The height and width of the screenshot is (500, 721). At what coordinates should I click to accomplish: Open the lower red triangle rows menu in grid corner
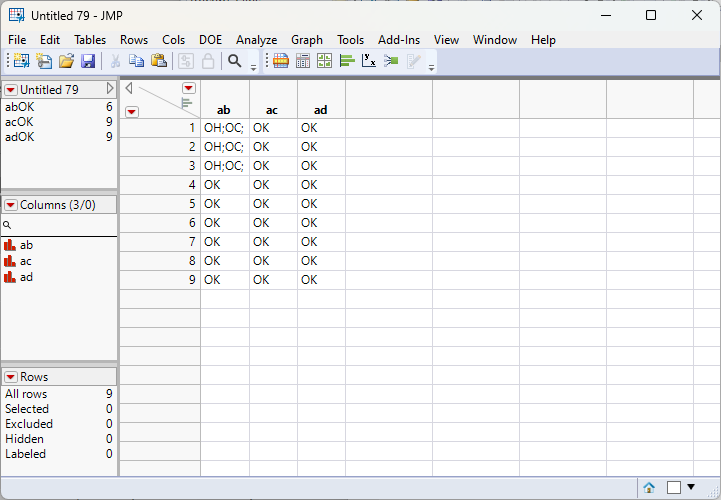(x=132, y=112)
